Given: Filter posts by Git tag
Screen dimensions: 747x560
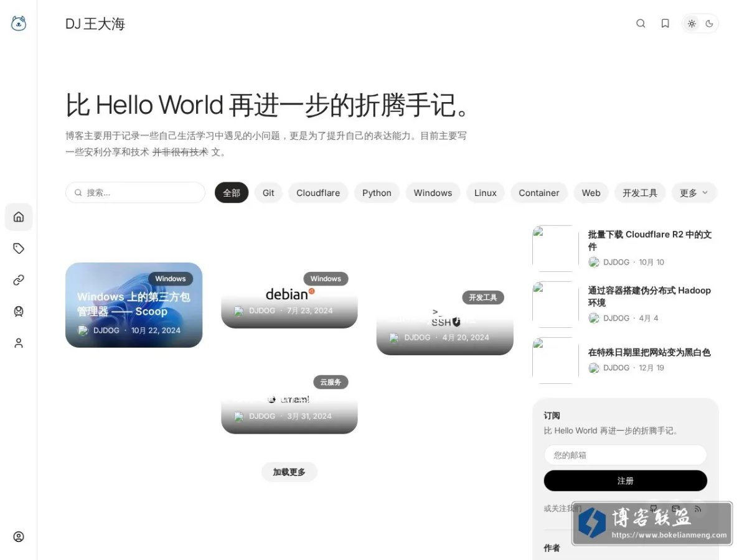Looking at the screenshot, I should click(268, 193).
